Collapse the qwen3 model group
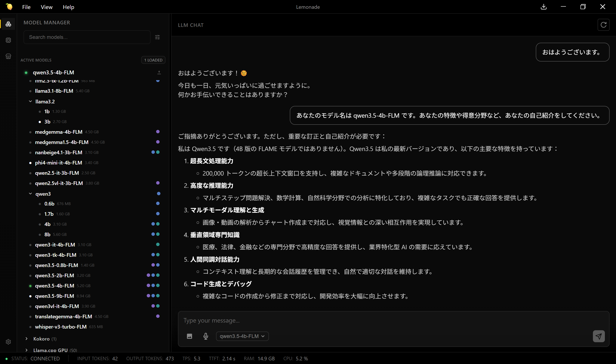This screenshot has width=616, height=364. pyautogui.click(x=30, y=194)
